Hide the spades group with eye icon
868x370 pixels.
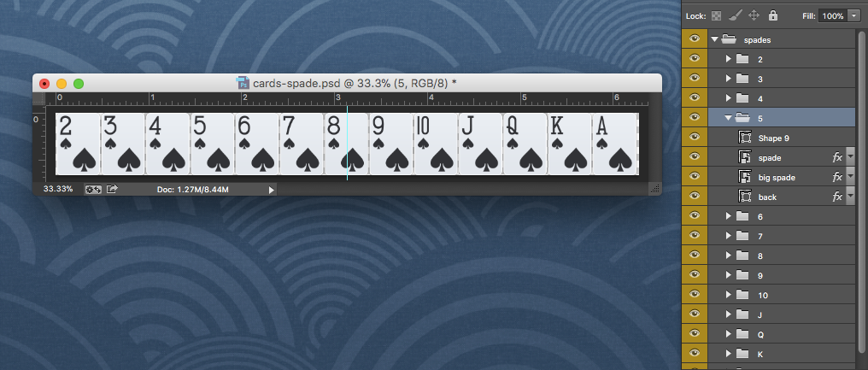[x=695, y=39]
